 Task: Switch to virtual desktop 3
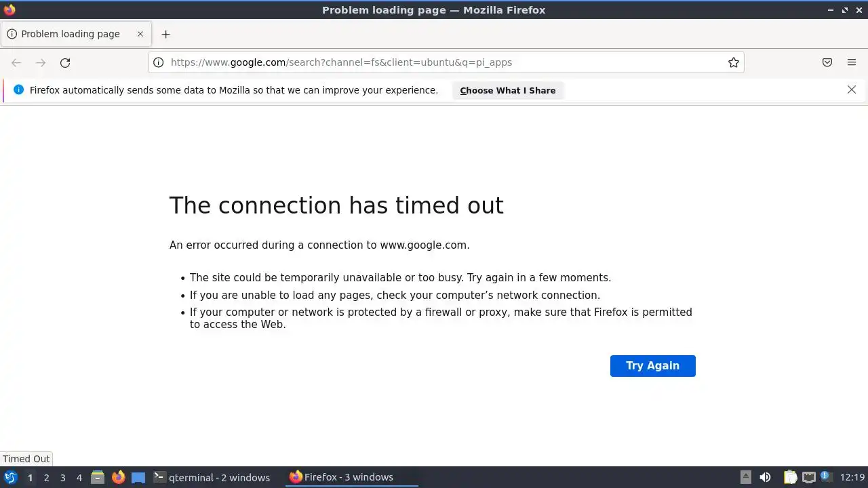[62, 478]
